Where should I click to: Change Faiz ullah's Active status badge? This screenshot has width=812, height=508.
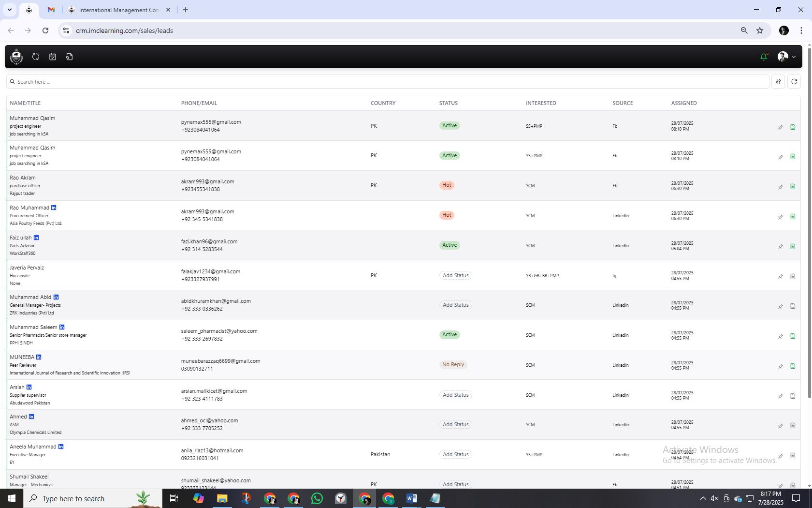[x=449, y=245]
